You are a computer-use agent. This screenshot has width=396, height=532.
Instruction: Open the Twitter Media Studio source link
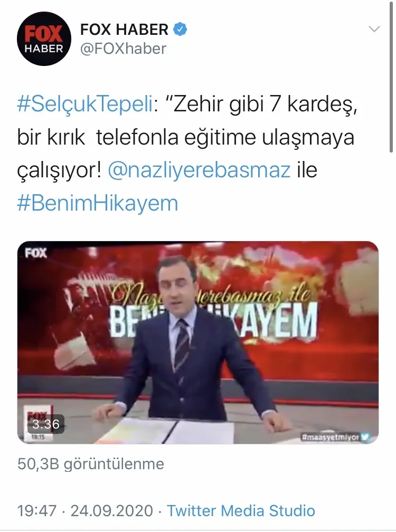coord(241,511)
